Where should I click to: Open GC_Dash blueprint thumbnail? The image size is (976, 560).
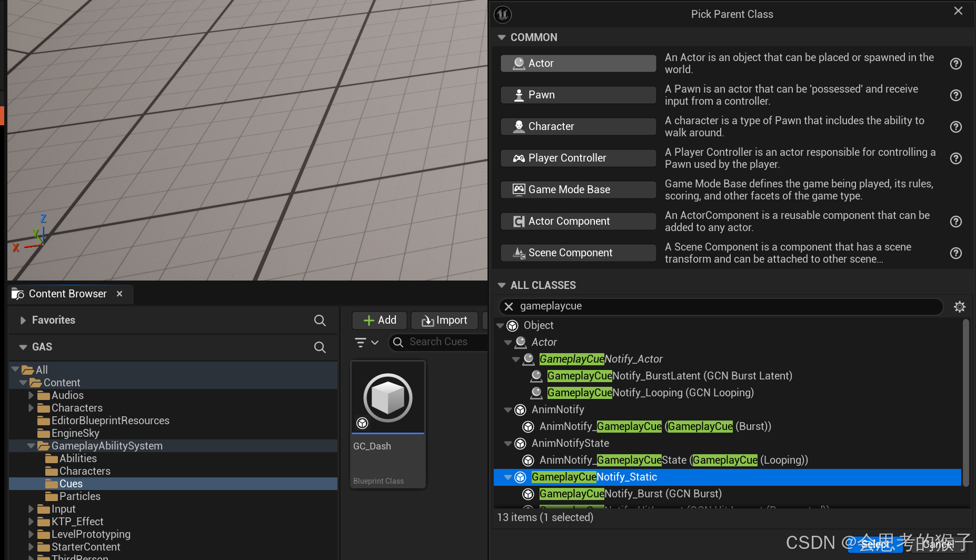[x=388, y=398]
